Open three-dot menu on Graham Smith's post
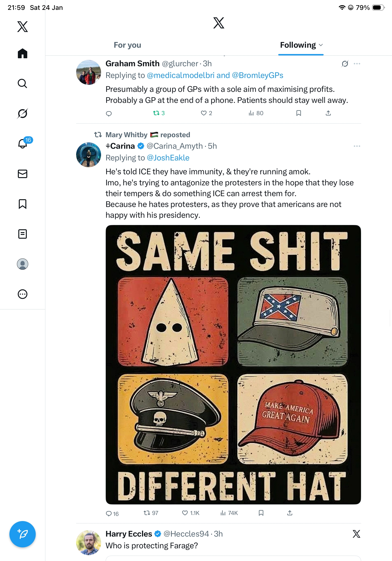392x561 pixels. 357,64
